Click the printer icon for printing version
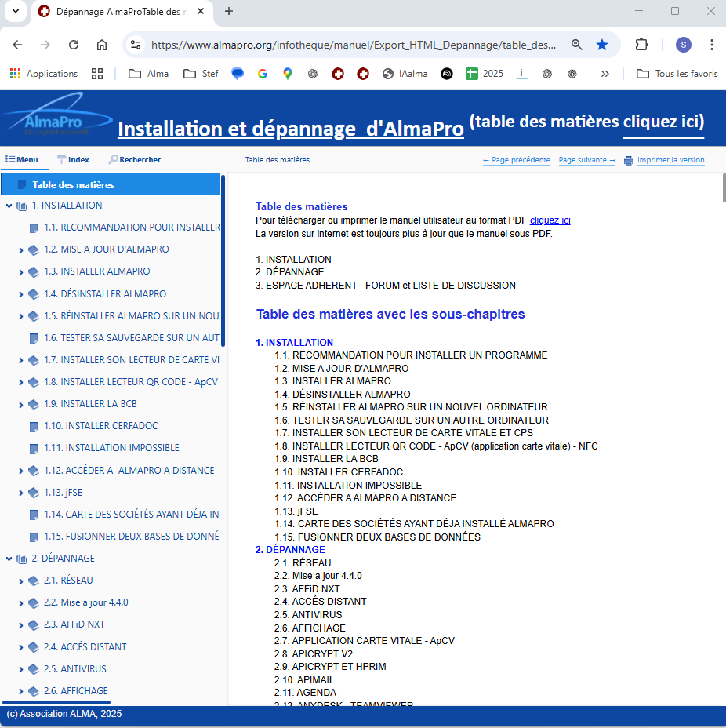This screenshot has width=726, height=728. coord(629,160)
